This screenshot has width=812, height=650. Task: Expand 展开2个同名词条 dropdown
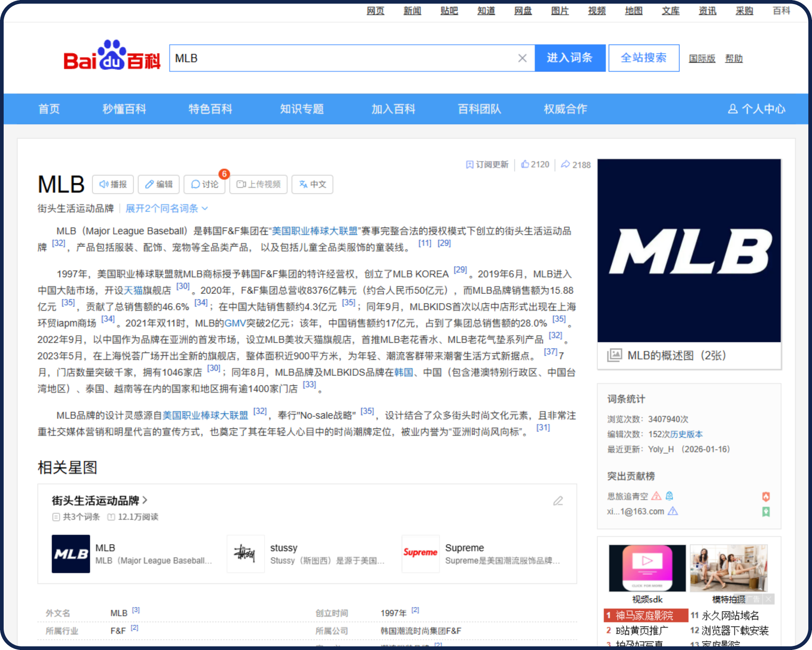coord(167,208)
